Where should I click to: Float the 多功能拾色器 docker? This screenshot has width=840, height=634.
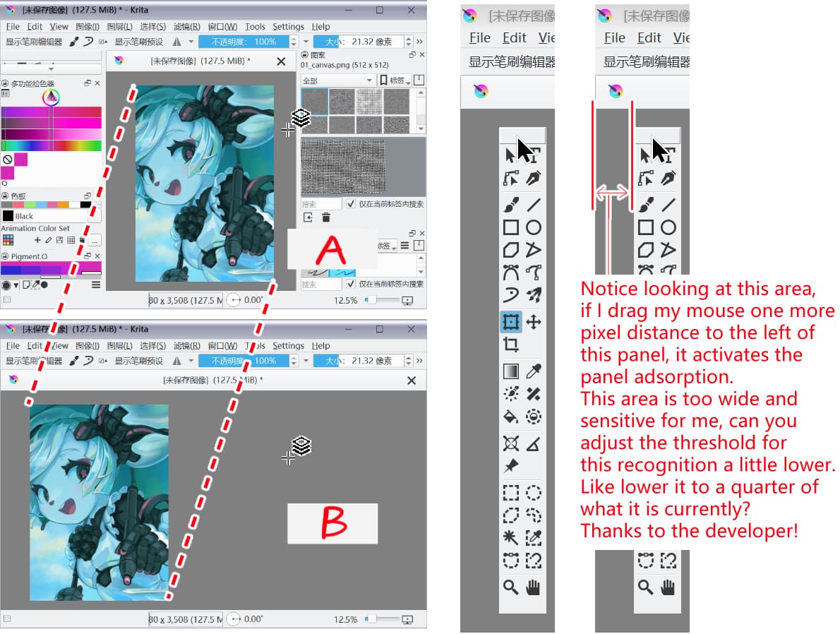pos(88,83)
